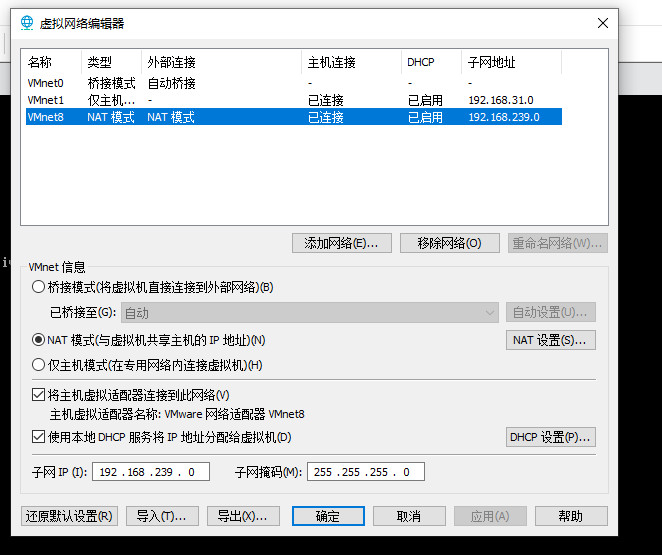This screenshot has height=555, width=662.
Task: Click 桥接模式 type cell of VMnet0
Action: point(111,83)
